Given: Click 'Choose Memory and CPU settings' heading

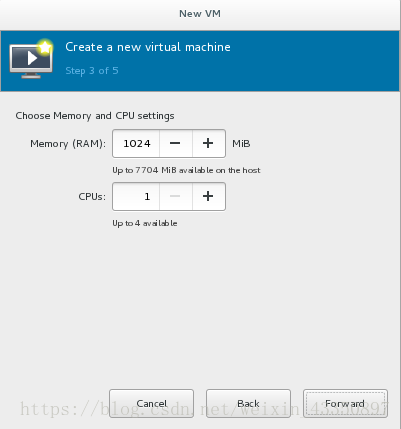Looking at the screenshot, I should (95, 116).
